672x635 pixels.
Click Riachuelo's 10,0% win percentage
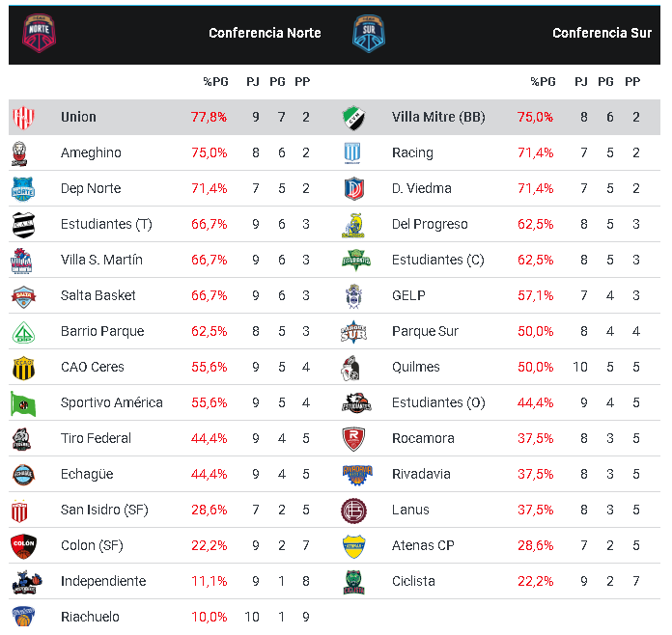[x=210, y=617]
